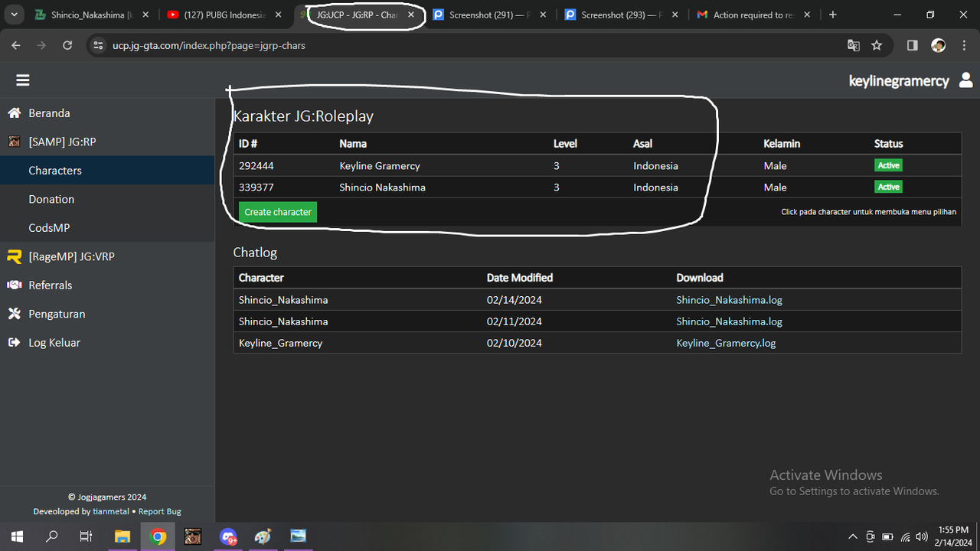Open the Photos app taskbar icon
Screen dimensions: 980x551
pyautogui.click(x=298, y=536)
